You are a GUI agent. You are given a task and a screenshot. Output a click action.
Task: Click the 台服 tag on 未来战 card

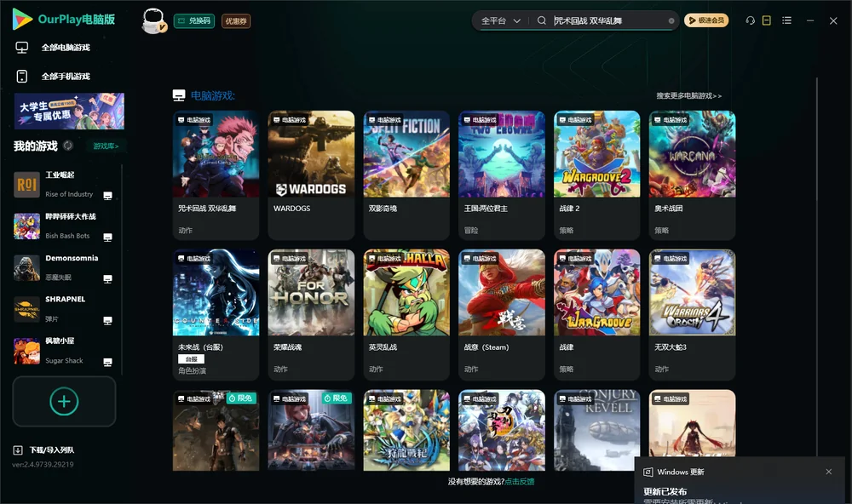pyautogui.click(x=191, y=359)
